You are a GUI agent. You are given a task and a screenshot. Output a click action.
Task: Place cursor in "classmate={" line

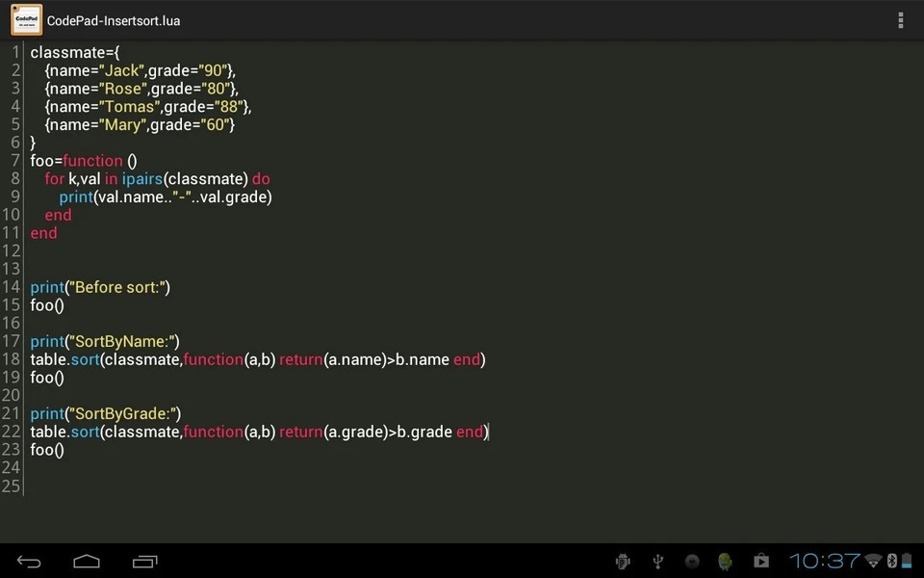(75, 52)
